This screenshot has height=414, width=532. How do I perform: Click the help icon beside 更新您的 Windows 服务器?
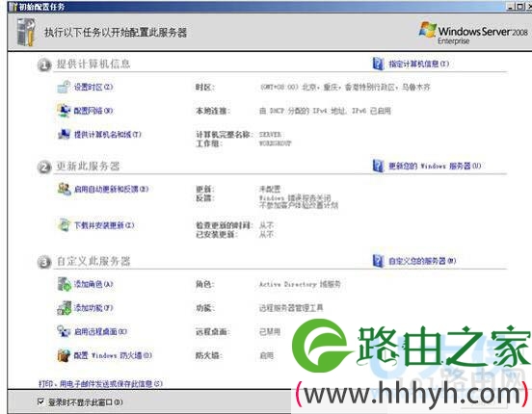[x=378, y=166]
